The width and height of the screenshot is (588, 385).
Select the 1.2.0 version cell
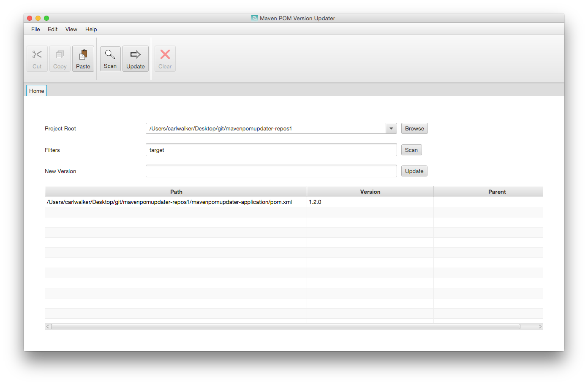click(370, 202)
